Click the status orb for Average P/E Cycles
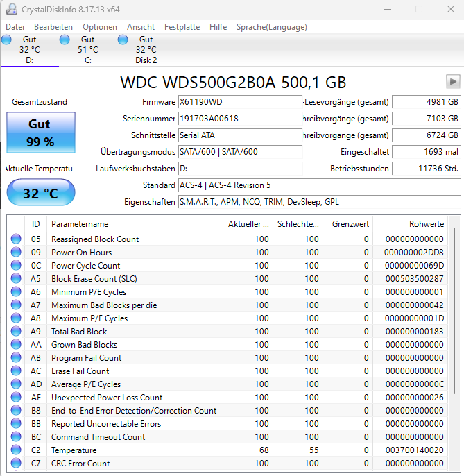464x476 pixels. click(x=16, y=384)
